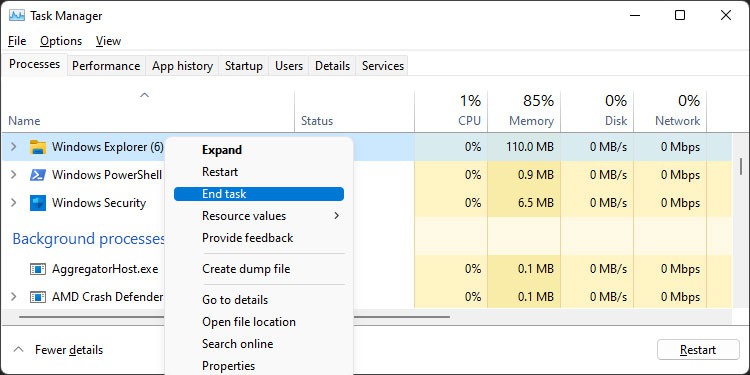Click the AMD Crash Defender process icon
Image resolution: width=750 pixels, height=375 pixels.
point(37,297)
